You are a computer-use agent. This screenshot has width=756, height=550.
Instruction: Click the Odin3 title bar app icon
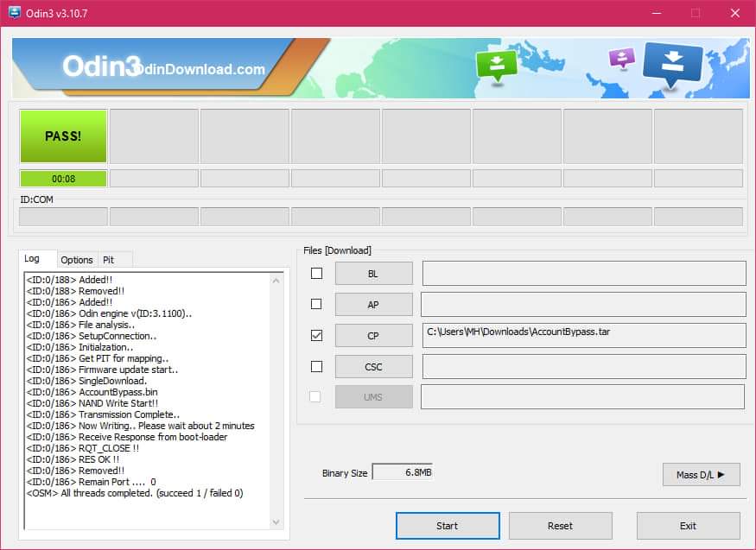(15, 13)
